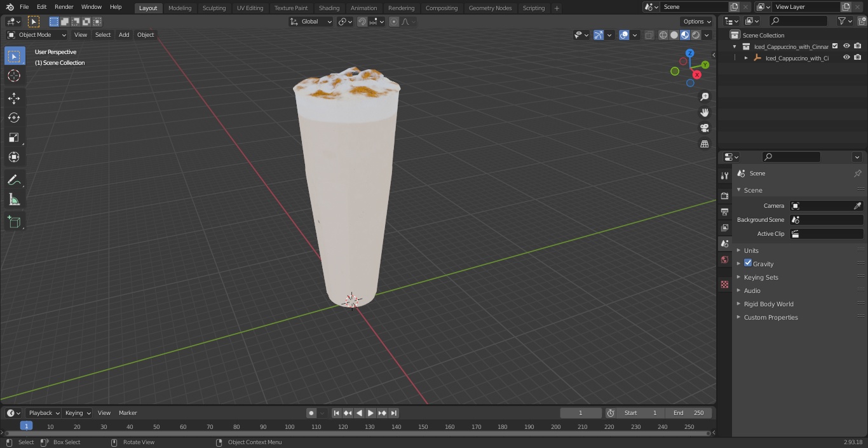The image size is (868, 448).
Task: Click the eyedropper next to the Camera field
Action: 857,206
